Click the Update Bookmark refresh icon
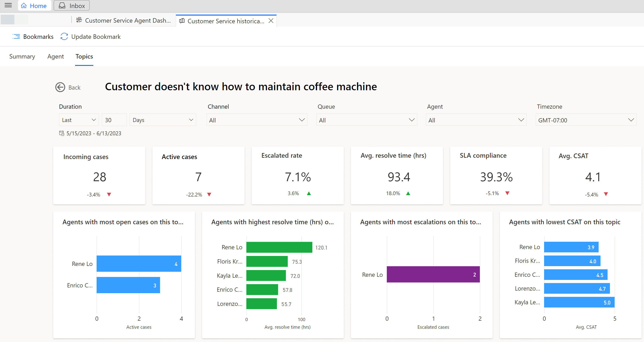Image resolution: width=644 pixels, height=342 pixels. tap(64, 37)
